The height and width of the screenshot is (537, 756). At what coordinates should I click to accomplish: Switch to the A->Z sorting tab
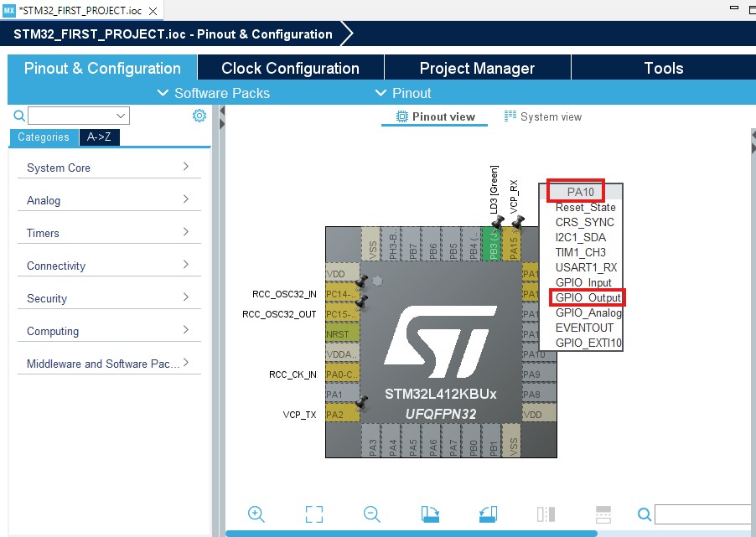[x=98, y=137]
